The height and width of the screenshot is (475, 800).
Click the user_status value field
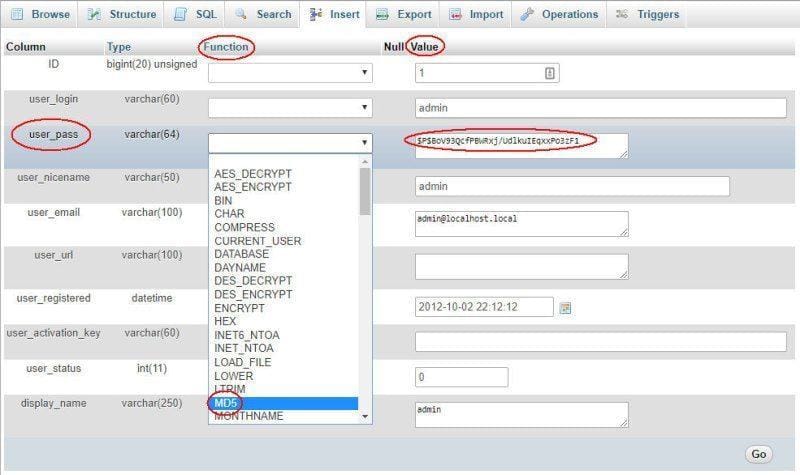[x=462, y=377]
